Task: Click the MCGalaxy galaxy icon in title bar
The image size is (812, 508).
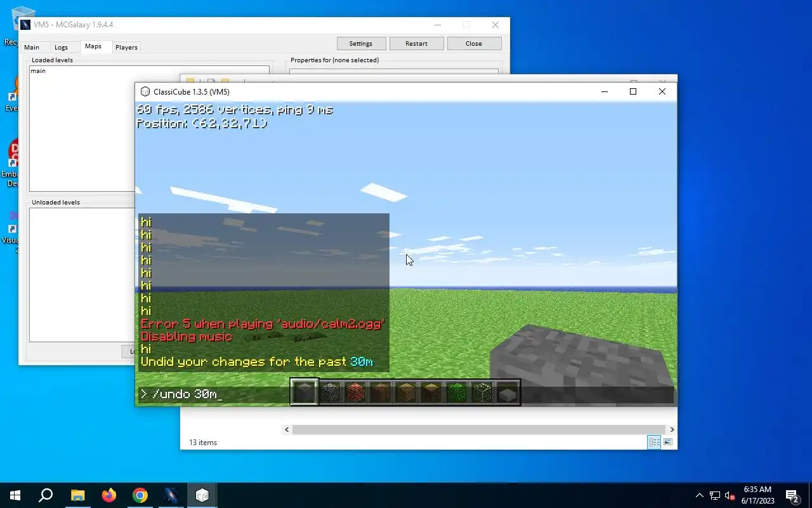Action: 25,25
